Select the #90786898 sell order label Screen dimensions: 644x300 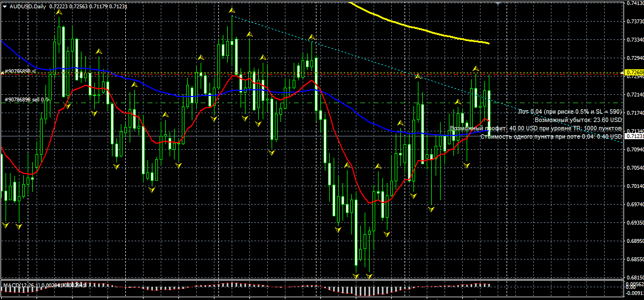click(x=27, y=99)
